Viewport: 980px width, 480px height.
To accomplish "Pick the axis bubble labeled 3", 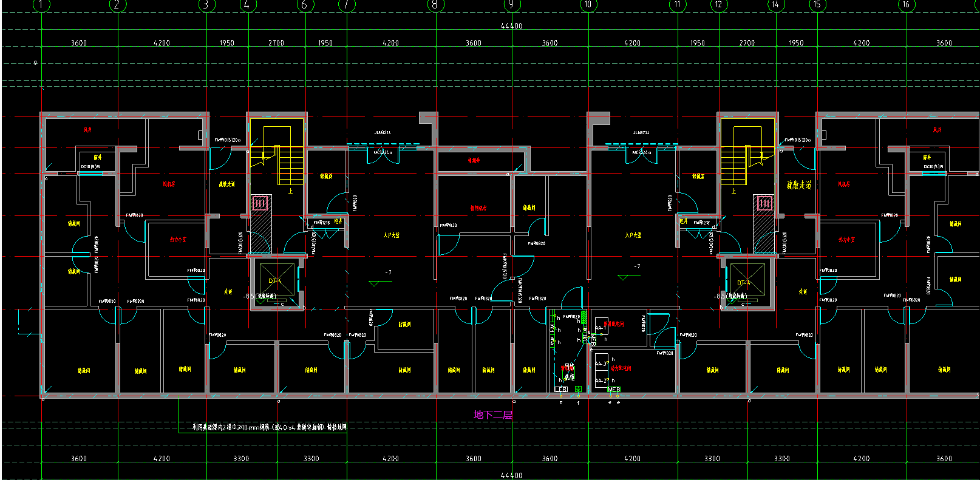I will (206, 5).
